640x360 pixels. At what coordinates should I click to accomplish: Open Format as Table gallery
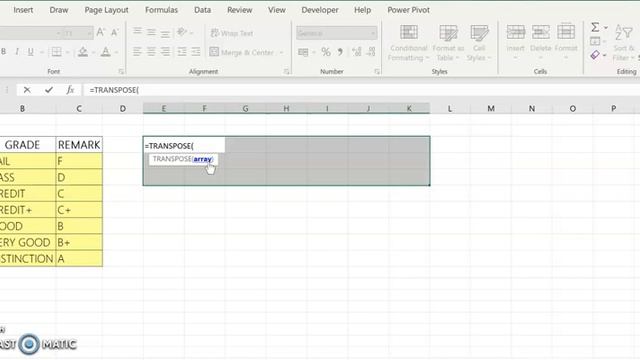point(448,43)
